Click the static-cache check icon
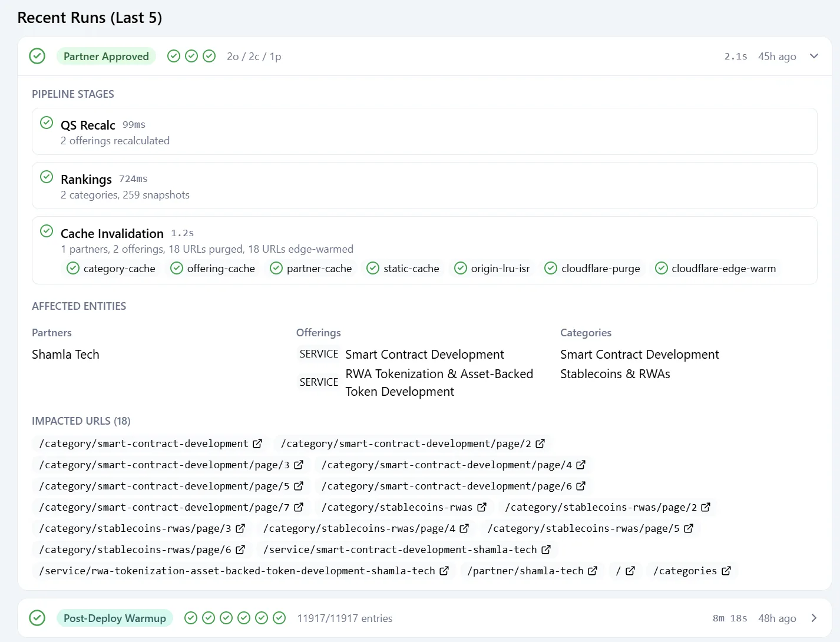Screen dimensions: 840x642 pos(373,268)
